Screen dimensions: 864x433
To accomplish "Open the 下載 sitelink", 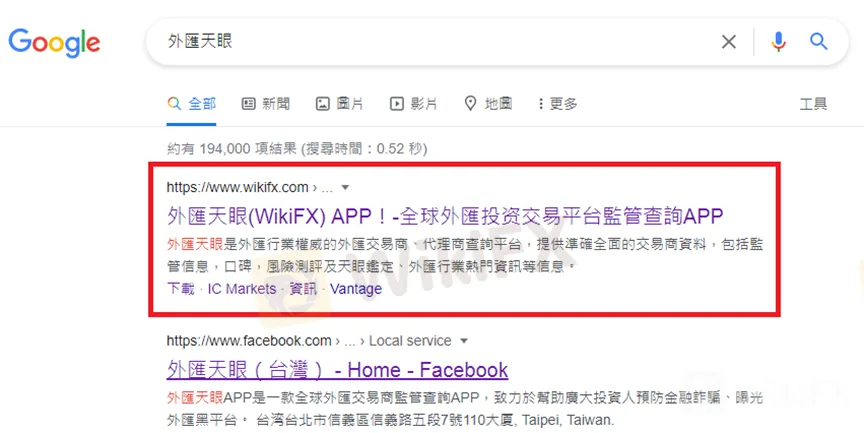I will [x=181, y=289].
